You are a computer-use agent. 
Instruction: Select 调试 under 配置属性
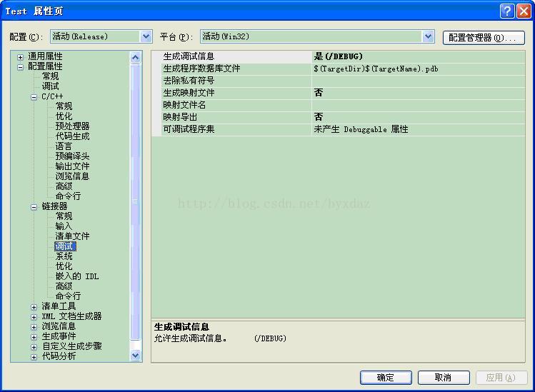click(x=50, y=86)
